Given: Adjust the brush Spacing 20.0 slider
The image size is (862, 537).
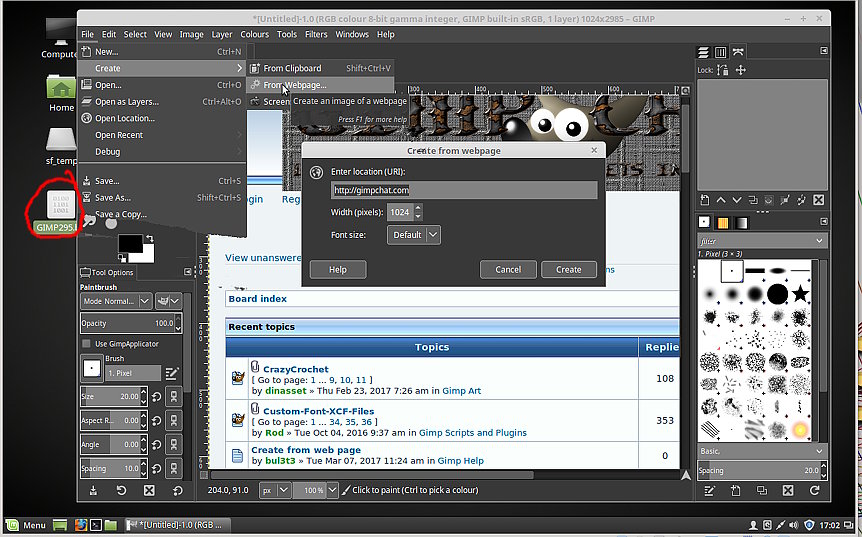Looking at the screenshot, I should (761, 470).
